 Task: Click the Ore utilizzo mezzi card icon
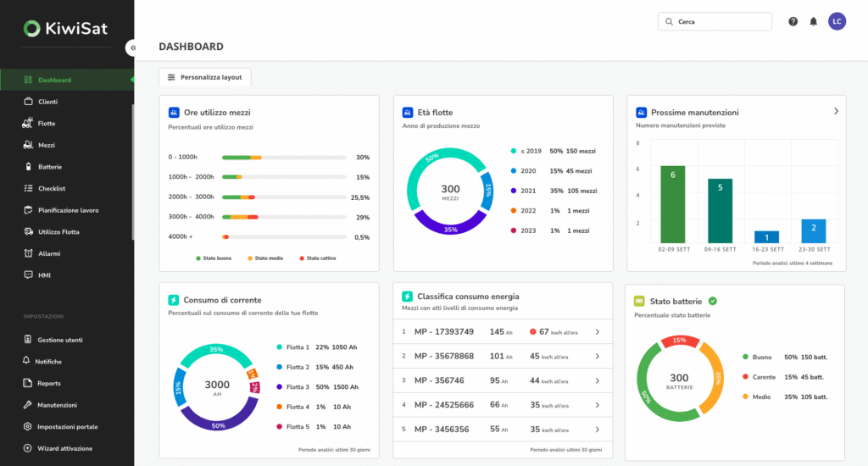[x=174, y=113]
